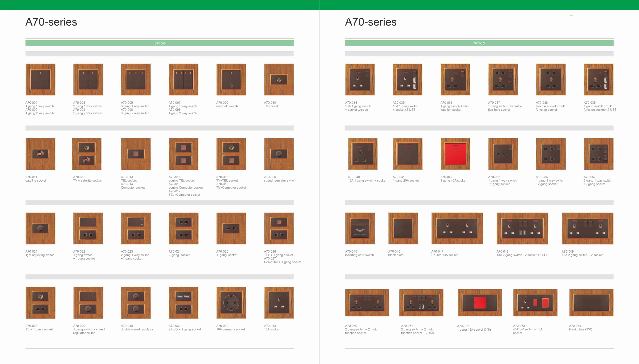639x364 pixels.
Task: Click the A70-012 TV + satellite socket image
Action: pos(87,154)
